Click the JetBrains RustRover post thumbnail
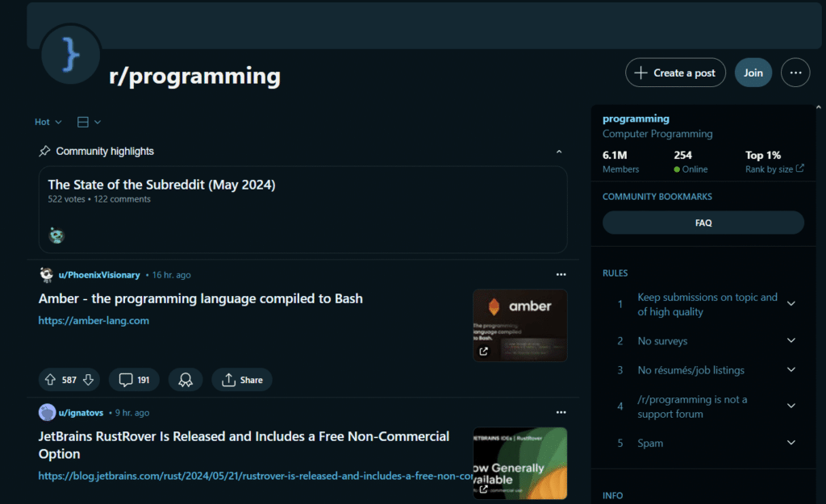The image size is (826, 504). click(520, 464)
